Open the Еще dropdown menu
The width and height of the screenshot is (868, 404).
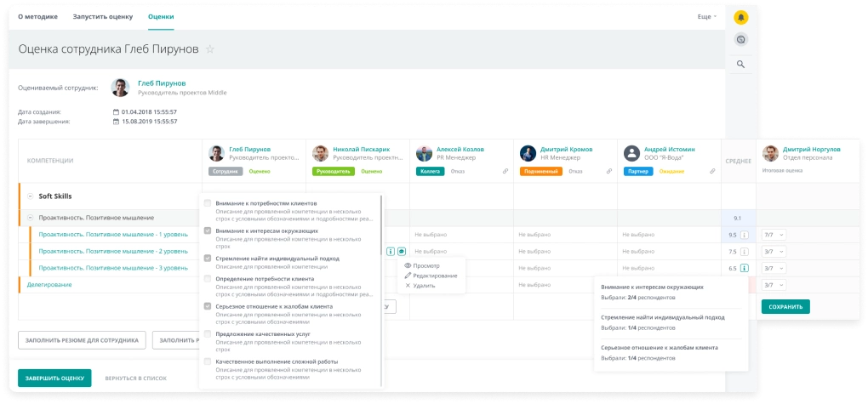click(707, 17)
